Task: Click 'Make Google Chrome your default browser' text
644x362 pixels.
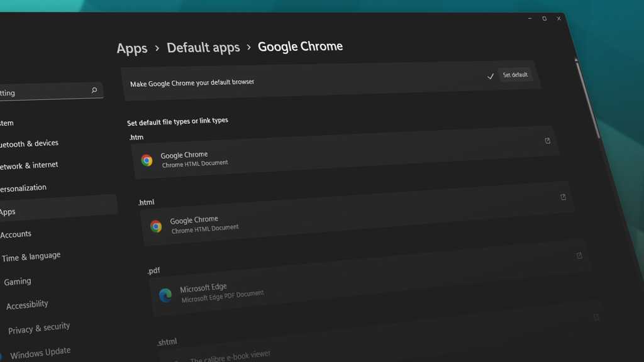Action: pos(192,83)
